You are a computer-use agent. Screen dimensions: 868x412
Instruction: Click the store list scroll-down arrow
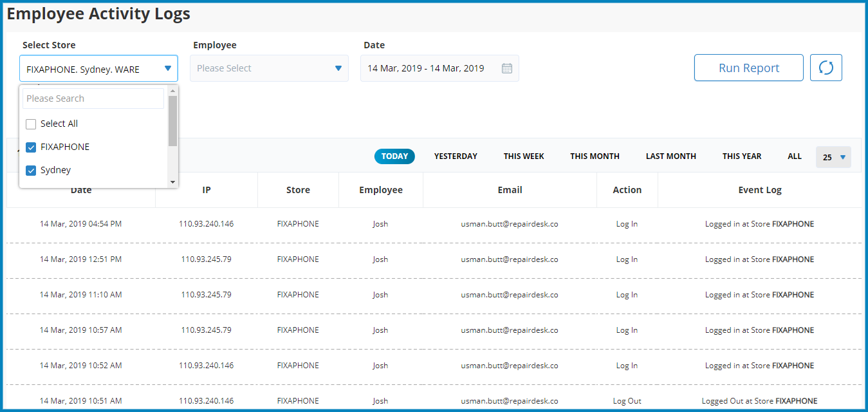tap(172, 182)
